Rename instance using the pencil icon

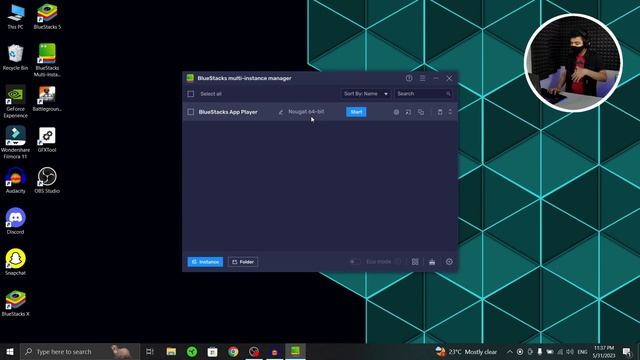click(x=280, y=112)
